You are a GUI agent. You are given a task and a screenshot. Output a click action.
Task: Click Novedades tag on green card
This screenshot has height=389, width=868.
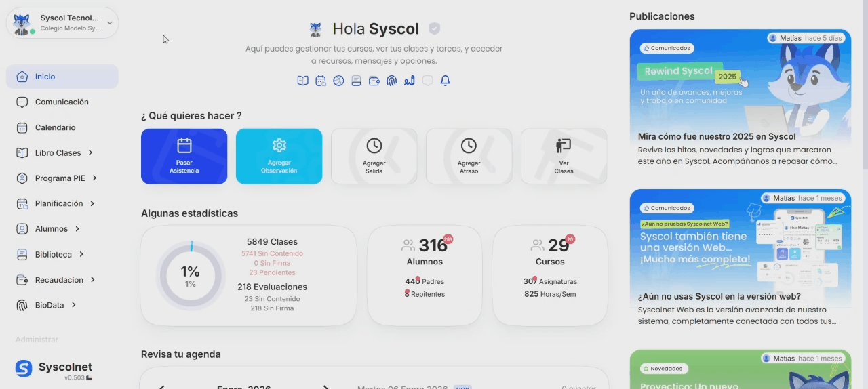(x=665, y=369)
